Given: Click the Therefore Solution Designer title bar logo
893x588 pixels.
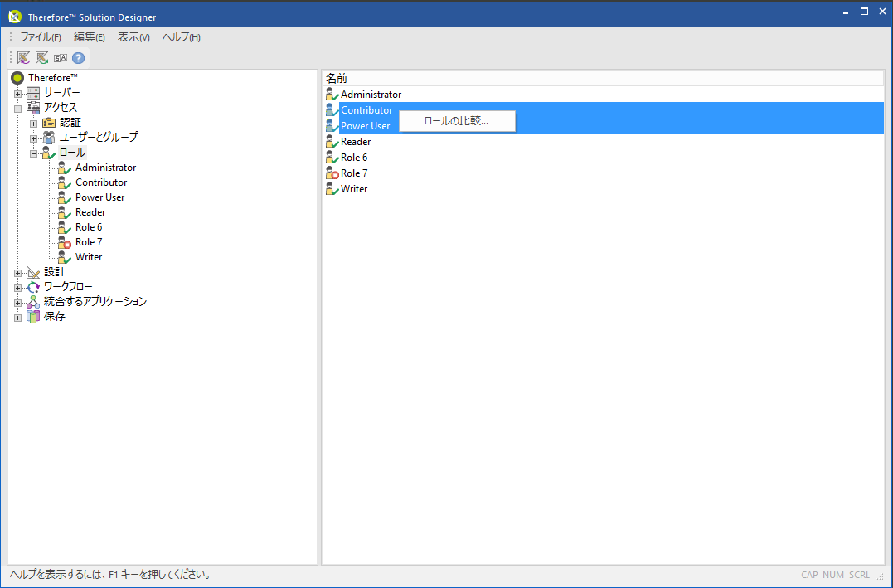Looking at the screenshot, I should point(15,17).
